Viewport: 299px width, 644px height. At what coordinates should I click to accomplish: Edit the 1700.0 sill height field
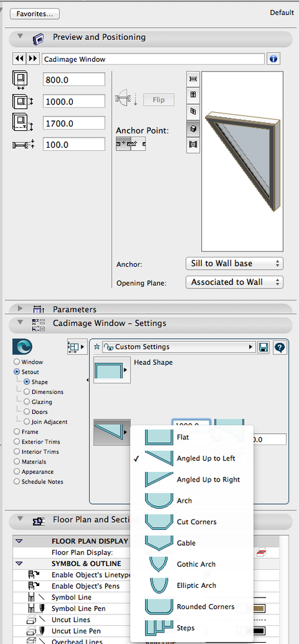click(74, 123)
